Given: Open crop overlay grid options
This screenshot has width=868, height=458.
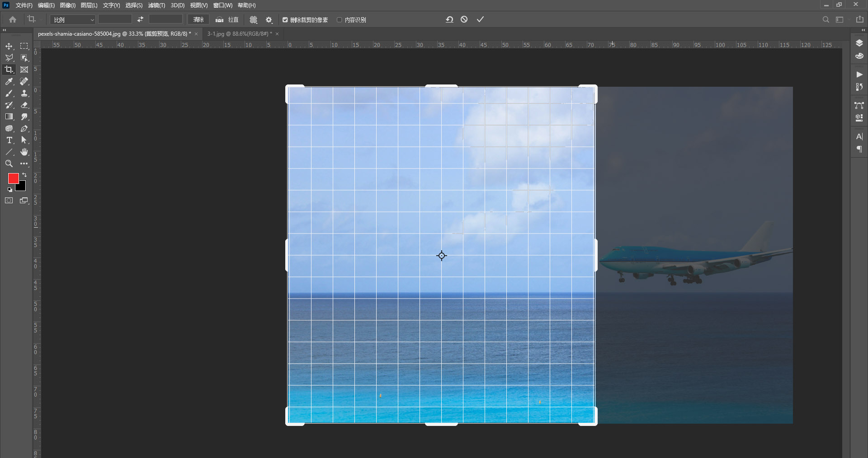Looking at the screenshot, I should [x=254, y=20].
